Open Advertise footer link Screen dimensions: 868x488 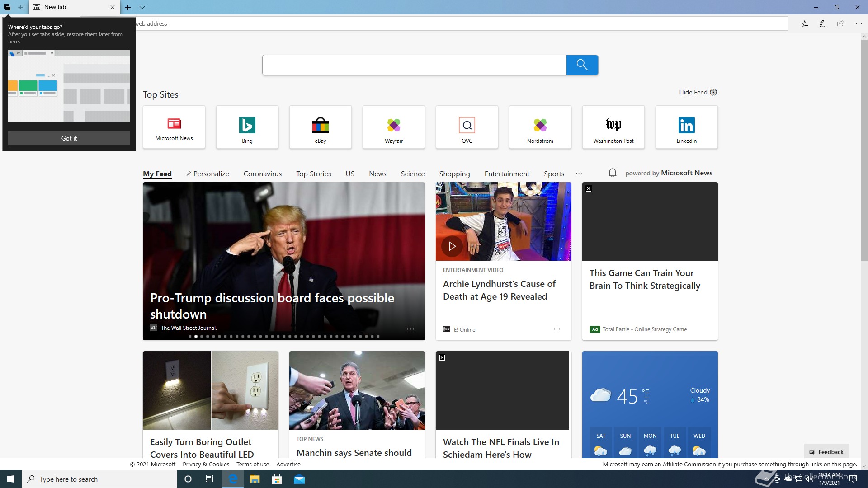tap(288, 464)
